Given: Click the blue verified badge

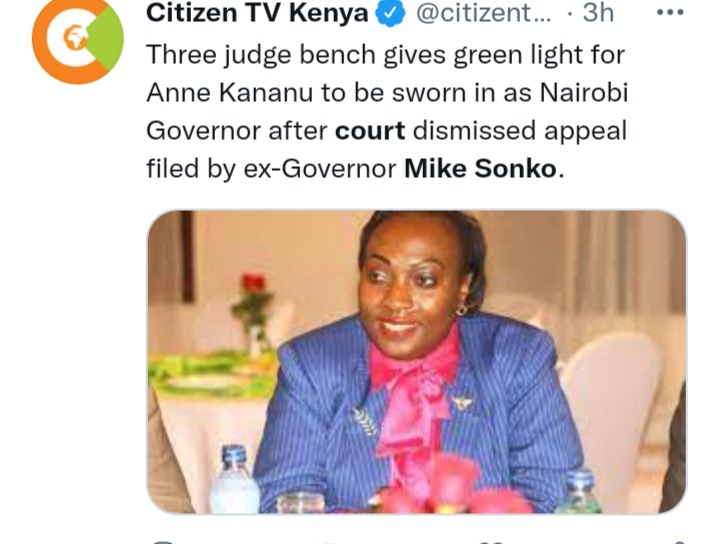Looking at the screenshot, I should pyautogui.click(x=391, y=14).
